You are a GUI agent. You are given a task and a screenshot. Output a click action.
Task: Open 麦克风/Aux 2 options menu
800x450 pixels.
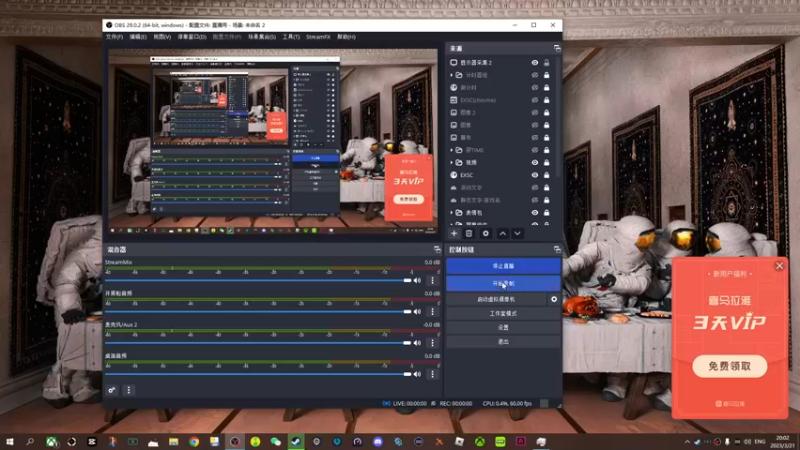tap(433, 343)
